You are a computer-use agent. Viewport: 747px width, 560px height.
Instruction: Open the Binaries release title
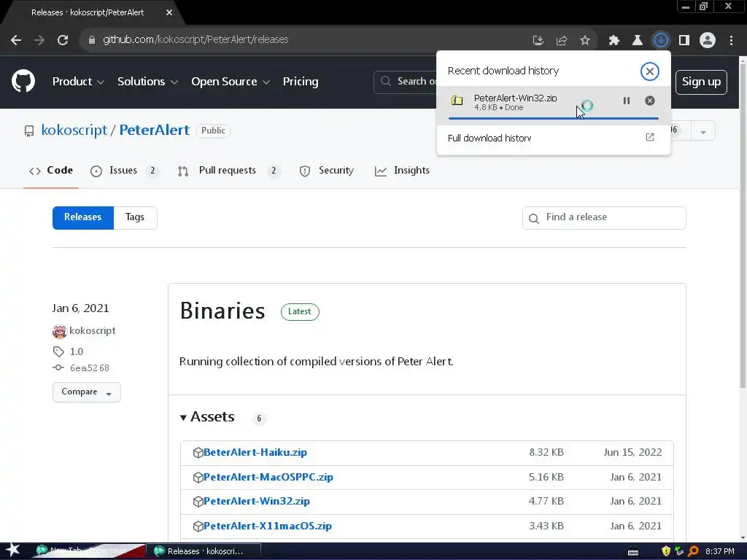click(222, 311)
